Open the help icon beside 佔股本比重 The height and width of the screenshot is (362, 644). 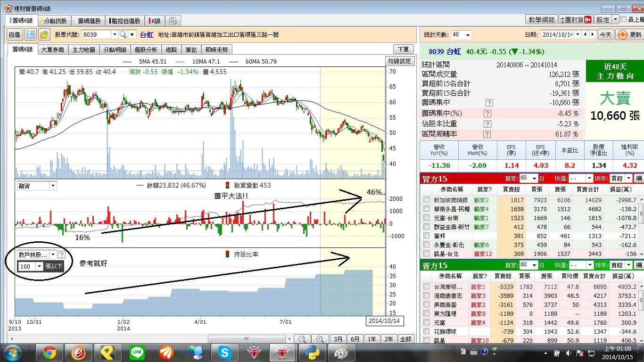tap(487, 124)
